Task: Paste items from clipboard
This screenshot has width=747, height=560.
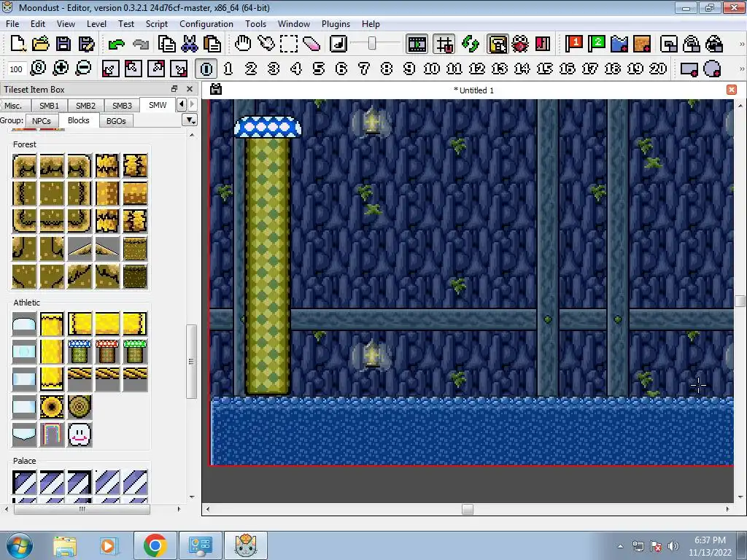Action: [212, 44]
